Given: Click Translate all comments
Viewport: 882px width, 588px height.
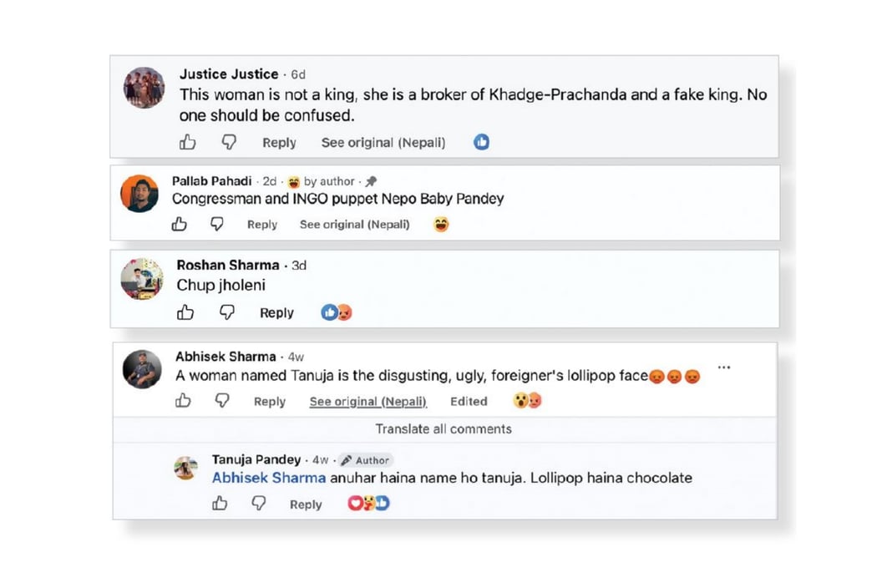Looking at the screenshot, I should (444, 428).
